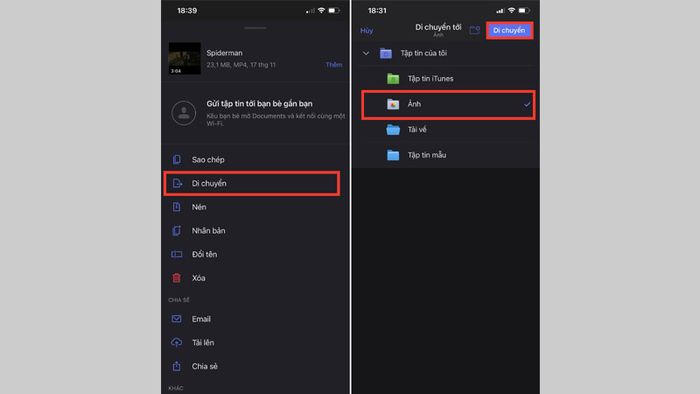The width and height of the screenshot is (700, 394).
Task: Click the duplicate icon beside Nhân bản
Action: [177, 231]
